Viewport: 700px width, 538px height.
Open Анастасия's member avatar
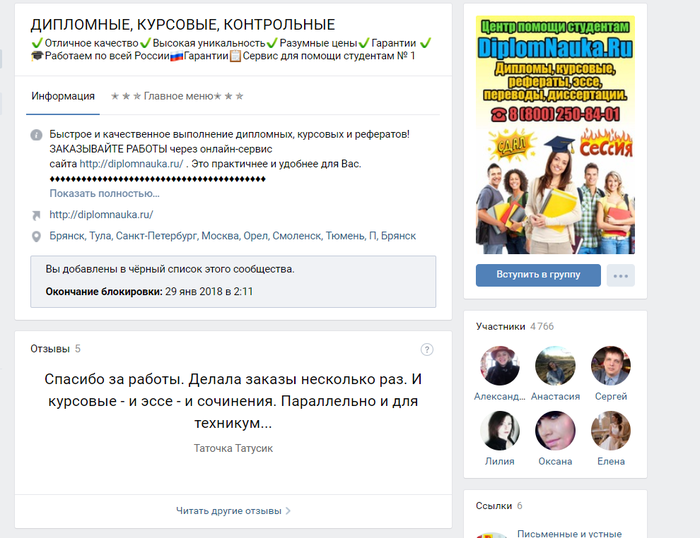[x=555, y=366]
